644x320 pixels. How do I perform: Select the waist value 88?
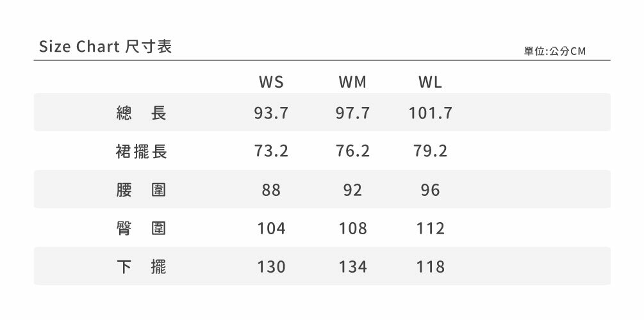(x=271, y=190)
